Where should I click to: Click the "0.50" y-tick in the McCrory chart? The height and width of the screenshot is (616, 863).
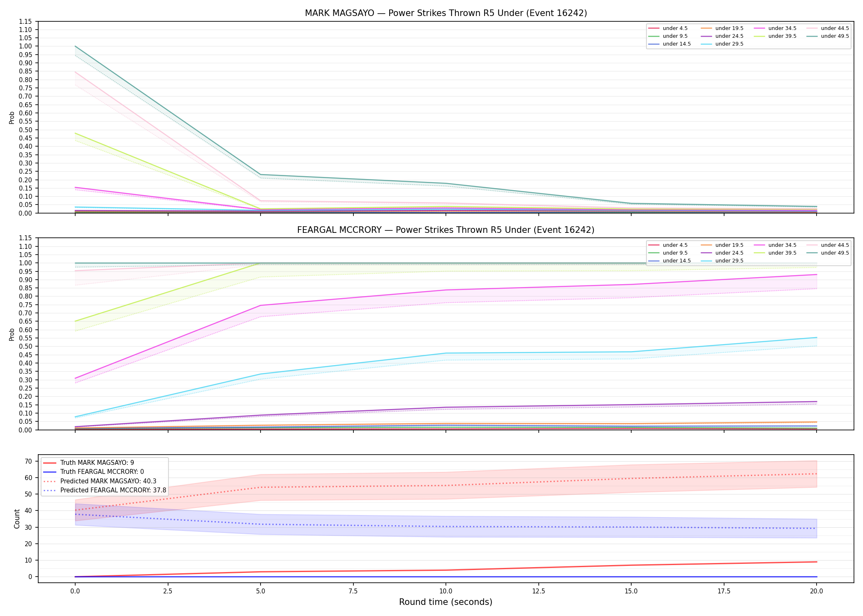click(x=25, y=347)
